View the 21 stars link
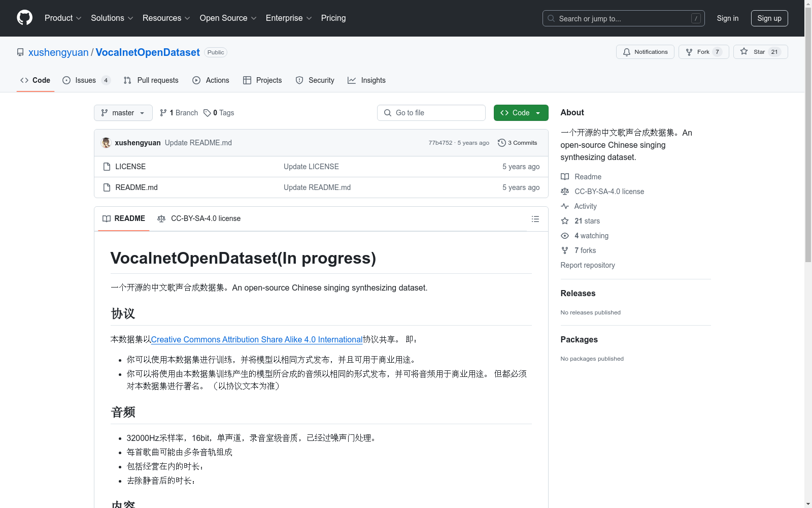This screenshot has height=508, width=812. (x=581, y=221)
